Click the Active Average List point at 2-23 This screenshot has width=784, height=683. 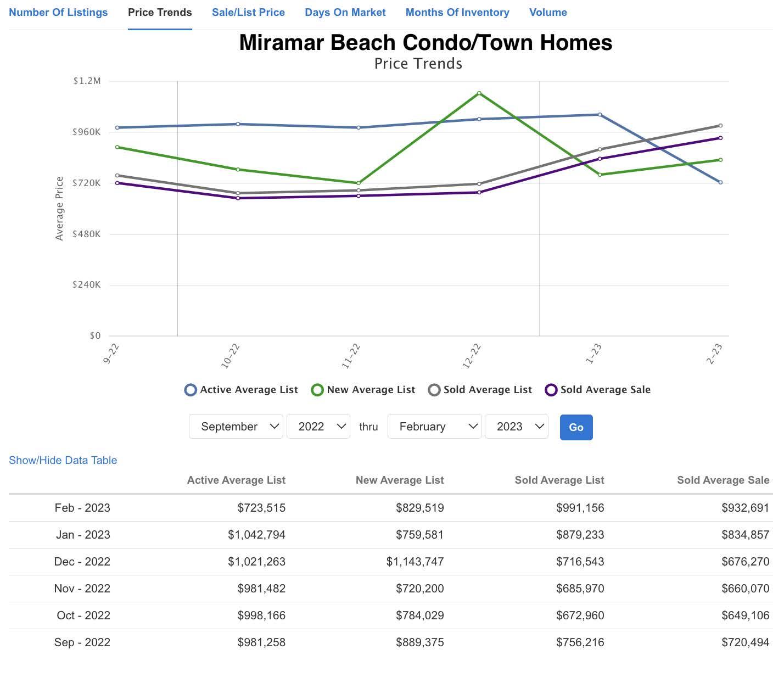click(720, 182)
